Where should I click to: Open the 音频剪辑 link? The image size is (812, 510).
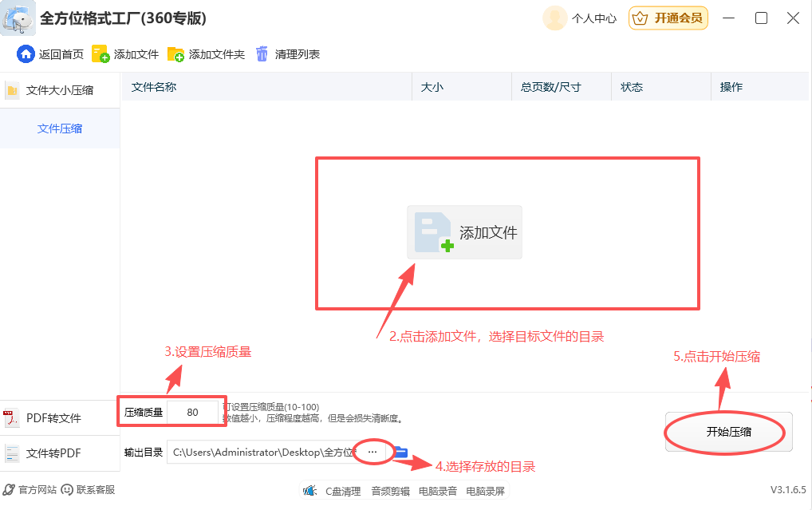tap(391, 492)
